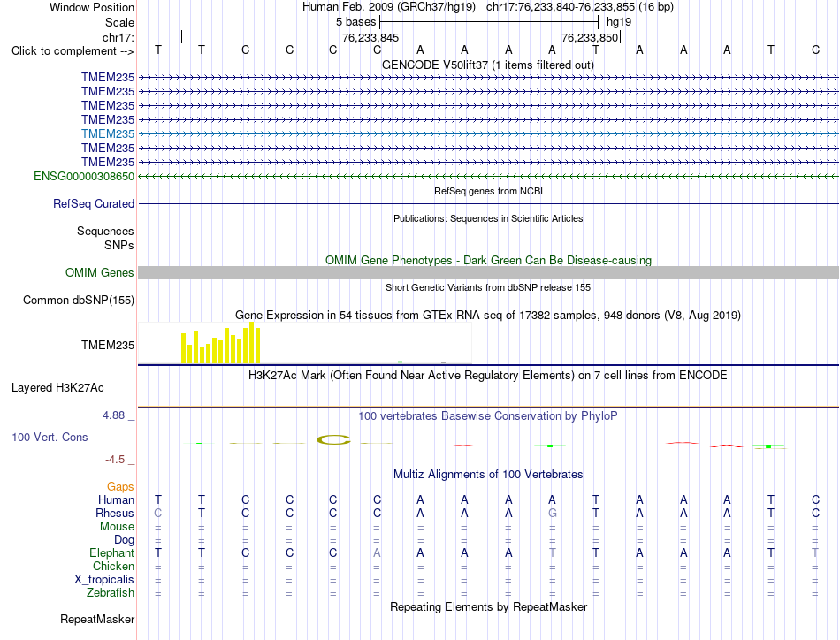Click the light blue TMEM235 transcript label
The image size is (840, 640).
coord(108,133)
